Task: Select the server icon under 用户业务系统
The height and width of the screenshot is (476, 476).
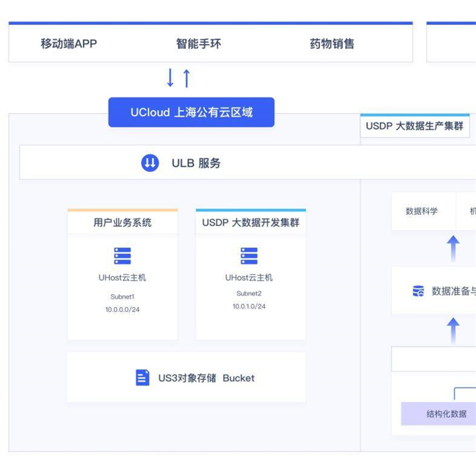Action: click(123, 256)
